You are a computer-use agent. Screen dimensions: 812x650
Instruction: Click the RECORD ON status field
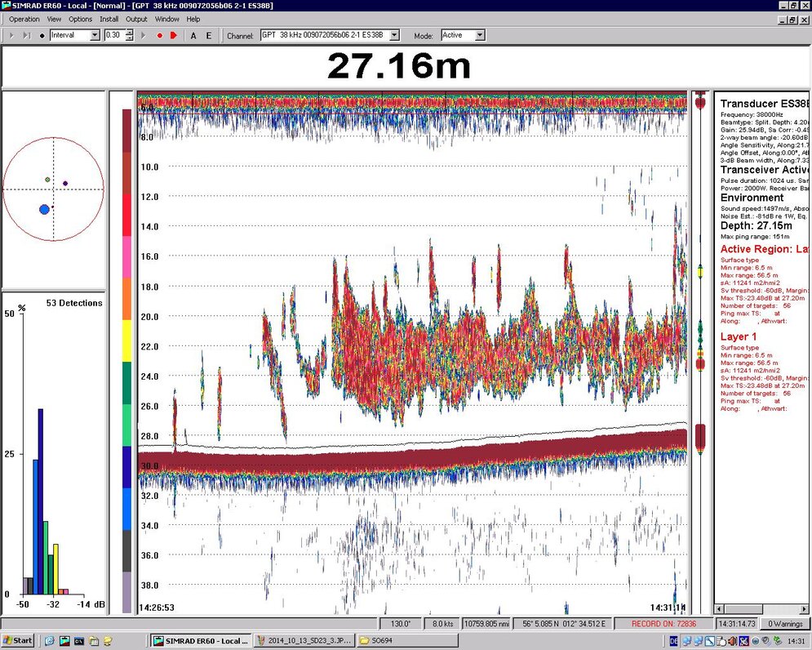(663, 624)
